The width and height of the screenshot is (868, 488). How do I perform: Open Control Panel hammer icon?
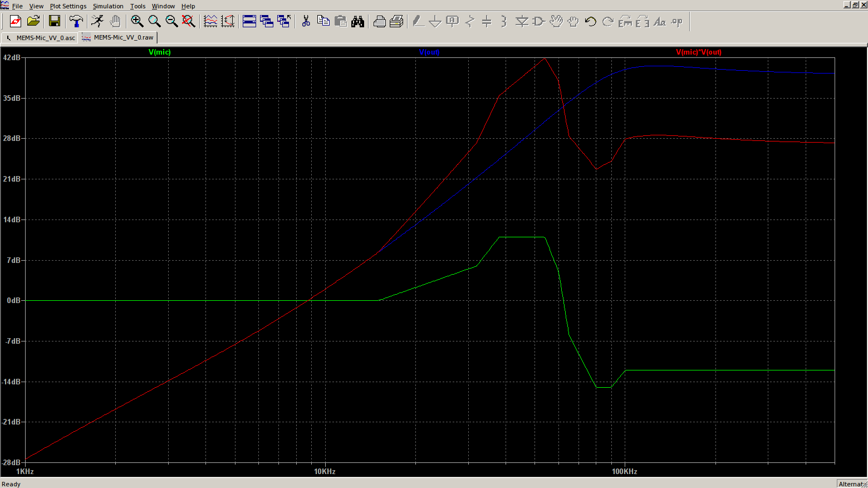pos(76,21)
